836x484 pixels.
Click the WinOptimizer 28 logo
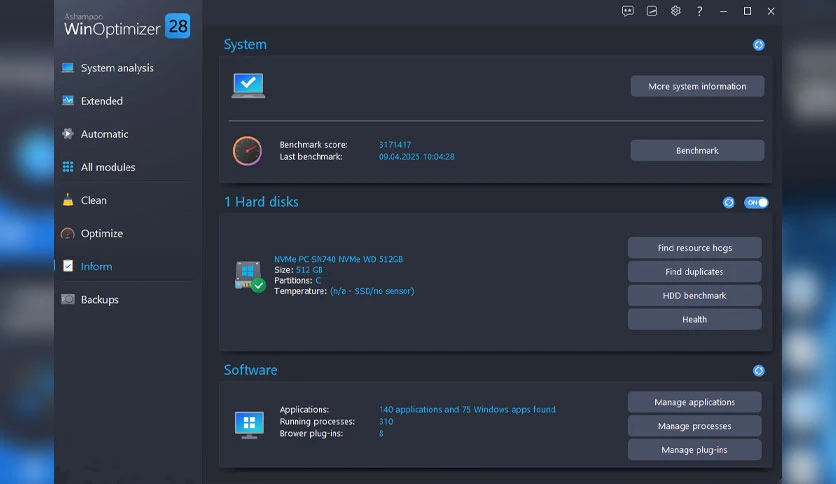pos(126,26)
